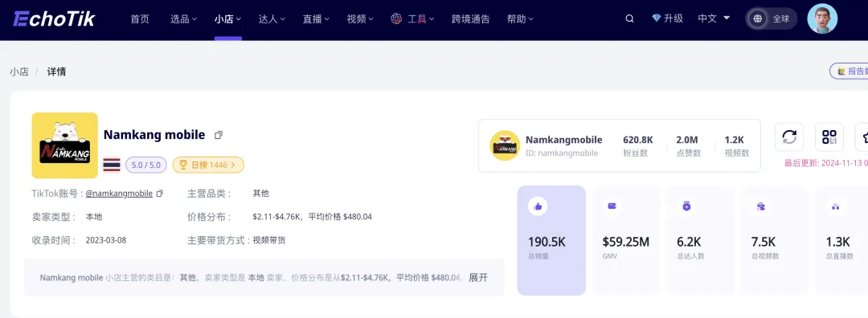The width and height of the screenshot is (868, 318).
Task: Click the AI tools swirl icon
Action: click(395, 18)
